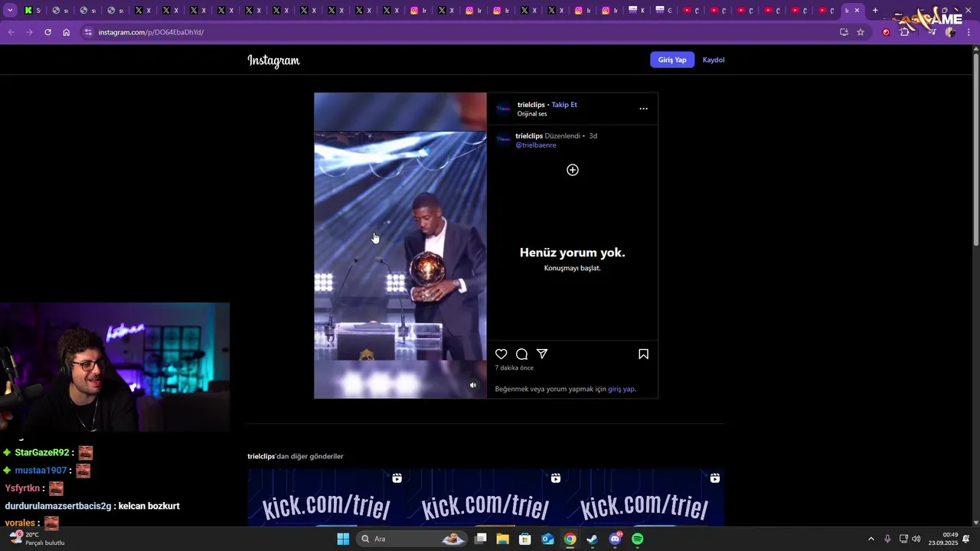Click chat message 'kelcan bozkurt'
The image size is (980, 551).
coord(149,506)
